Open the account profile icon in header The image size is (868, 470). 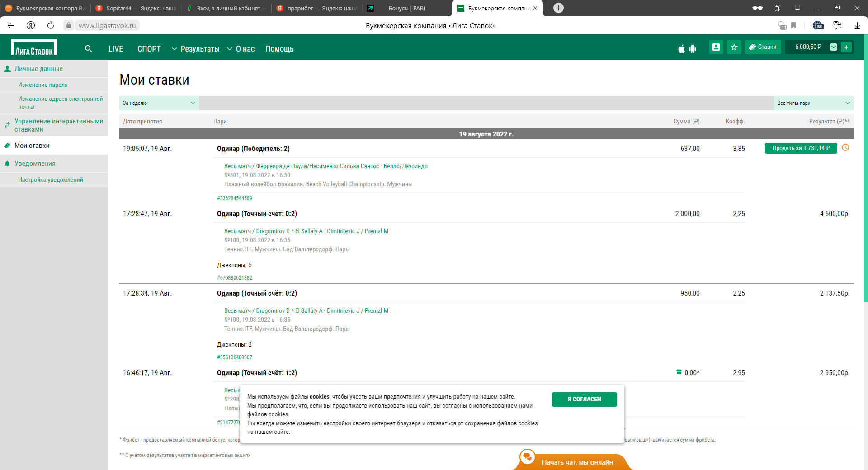(716, 47)
